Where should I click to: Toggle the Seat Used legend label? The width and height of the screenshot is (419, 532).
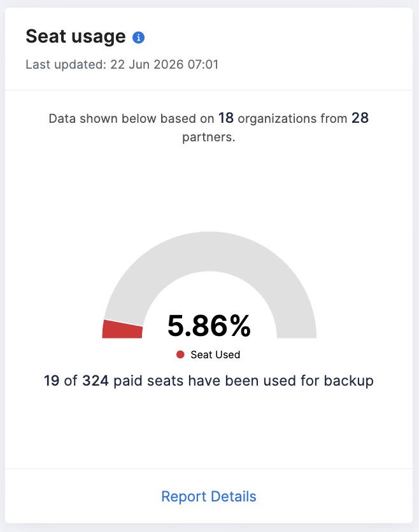pos(215,354)
